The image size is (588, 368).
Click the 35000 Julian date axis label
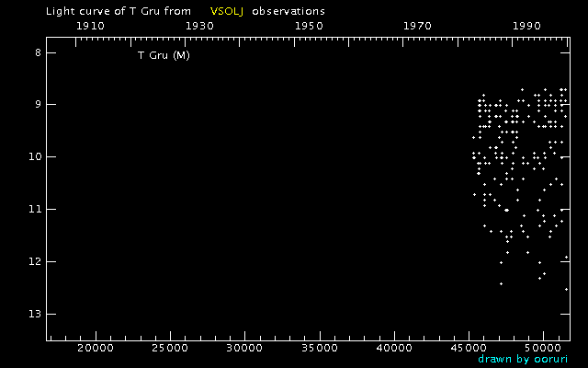319,349
